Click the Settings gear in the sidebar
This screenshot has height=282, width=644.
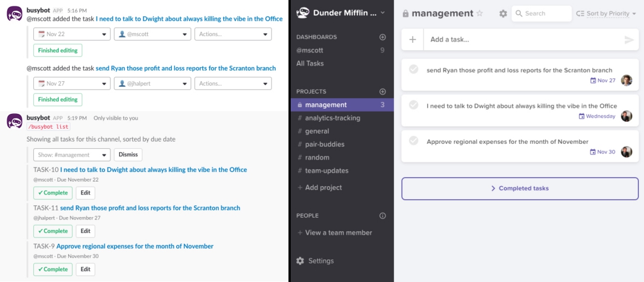(x=300, y=261)
